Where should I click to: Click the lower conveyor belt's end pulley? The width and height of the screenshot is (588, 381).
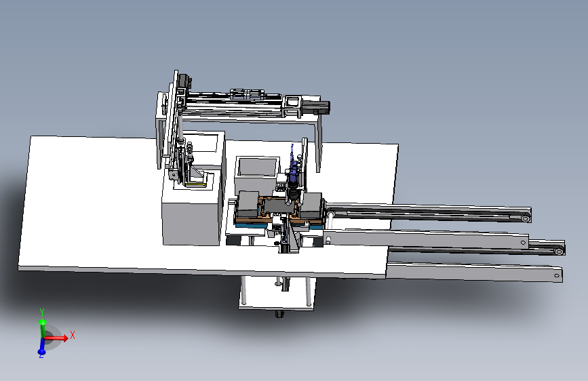559,252
